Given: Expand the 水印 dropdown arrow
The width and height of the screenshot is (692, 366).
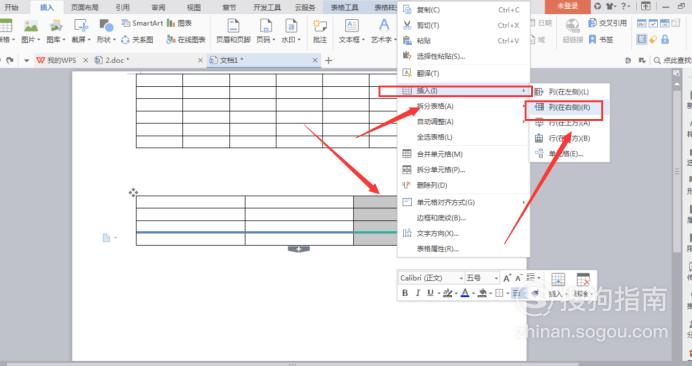Looking at the screenshot, I should coord(299,40).
